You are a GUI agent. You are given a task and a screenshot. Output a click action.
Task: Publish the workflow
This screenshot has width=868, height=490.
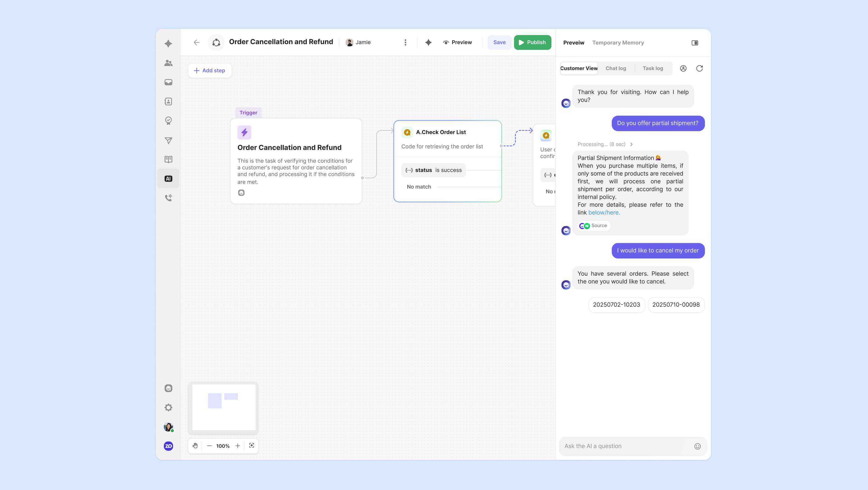pos(532,42)
